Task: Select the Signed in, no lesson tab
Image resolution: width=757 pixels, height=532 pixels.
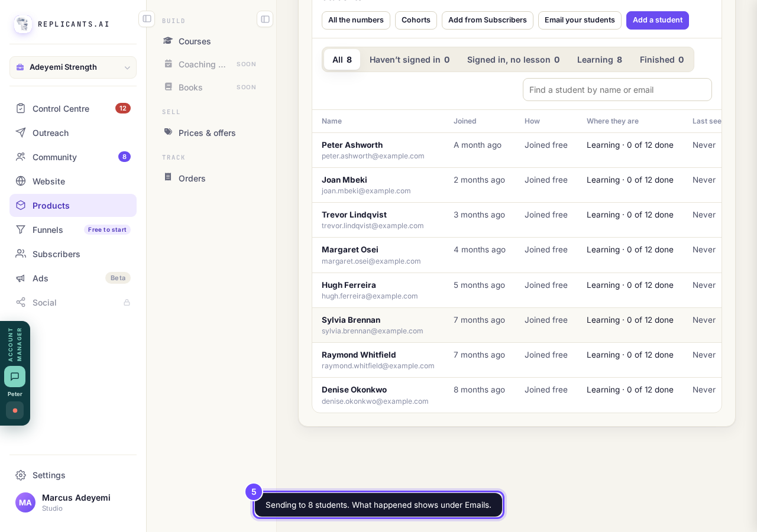Action: point(513,60)
